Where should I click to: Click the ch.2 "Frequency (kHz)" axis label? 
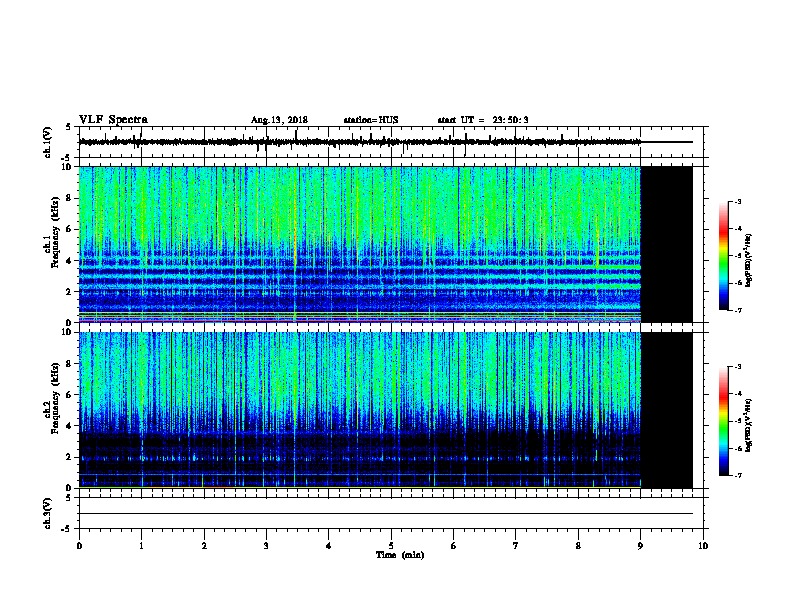[55, 398]
